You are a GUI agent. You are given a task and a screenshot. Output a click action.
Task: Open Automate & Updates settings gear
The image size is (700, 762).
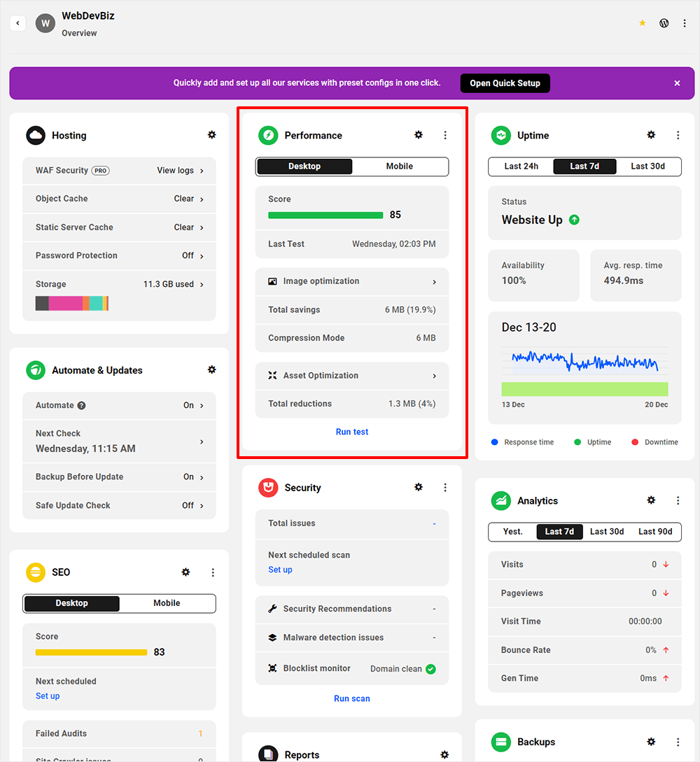coord(212,370)
